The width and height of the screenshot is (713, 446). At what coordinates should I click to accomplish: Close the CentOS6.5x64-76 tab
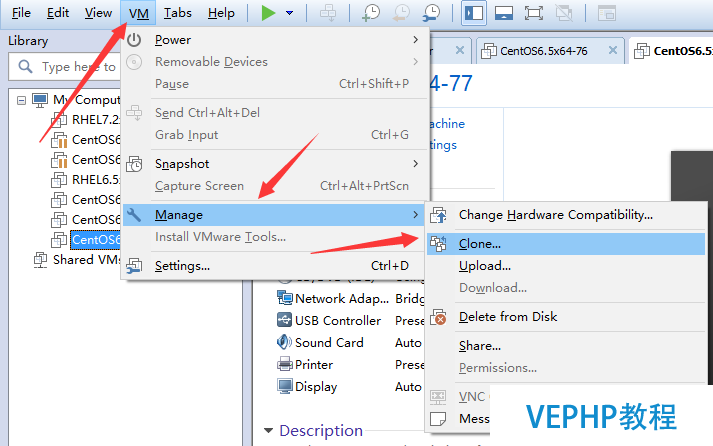(x=613, y=50)
